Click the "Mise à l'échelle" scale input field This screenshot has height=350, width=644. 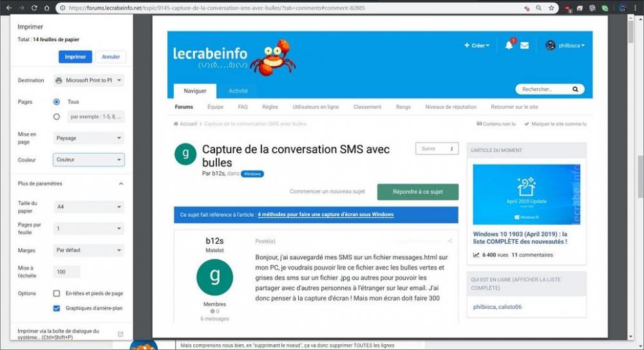coord(66,272)
